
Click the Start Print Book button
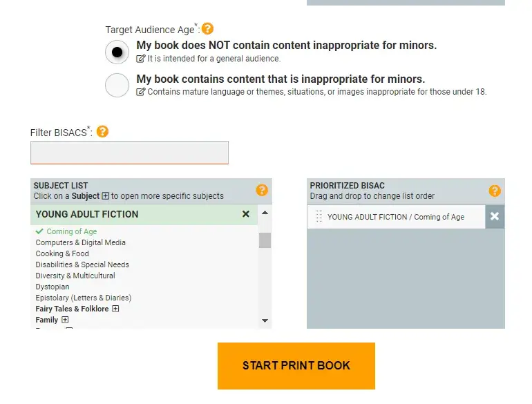click(x=296, y=365)
